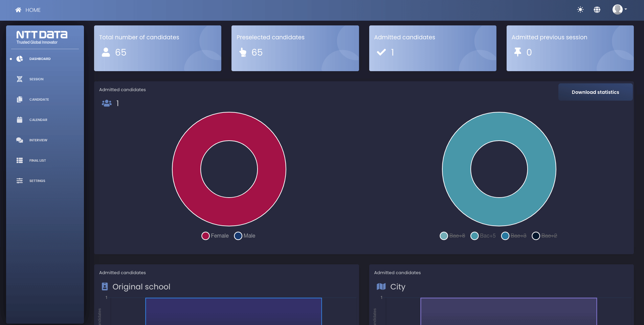Click the checkmark icon on admitted card
Viewport: 644px width, 325px height.
coord(381,52)
